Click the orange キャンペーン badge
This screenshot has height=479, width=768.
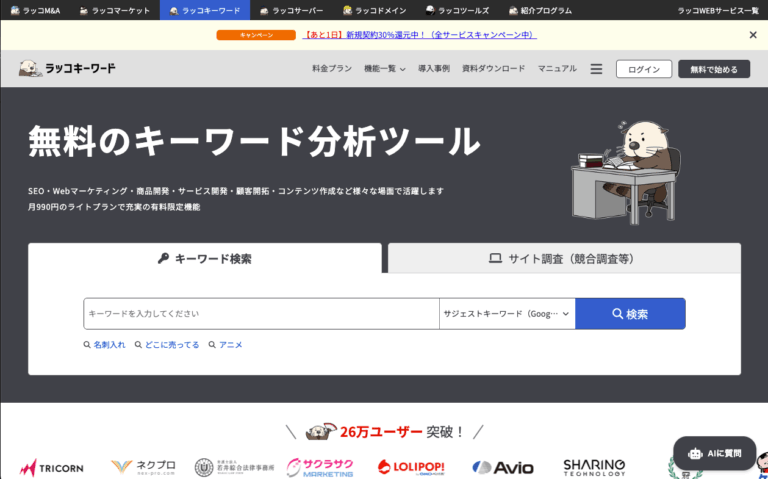point(256,35)
